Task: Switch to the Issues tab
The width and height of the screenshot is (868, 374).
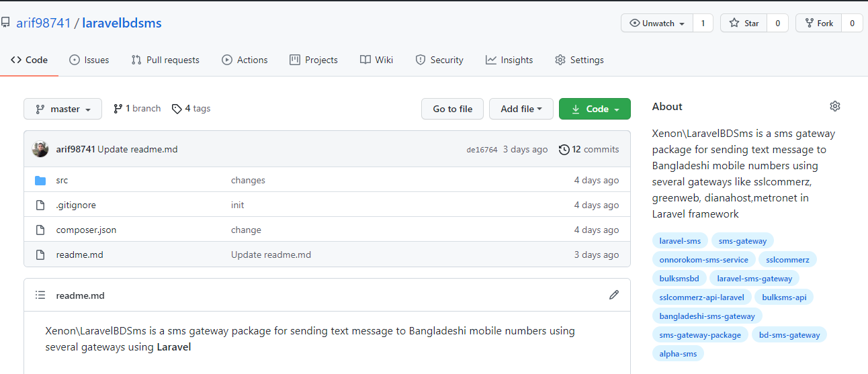Action: coord(89,60)
